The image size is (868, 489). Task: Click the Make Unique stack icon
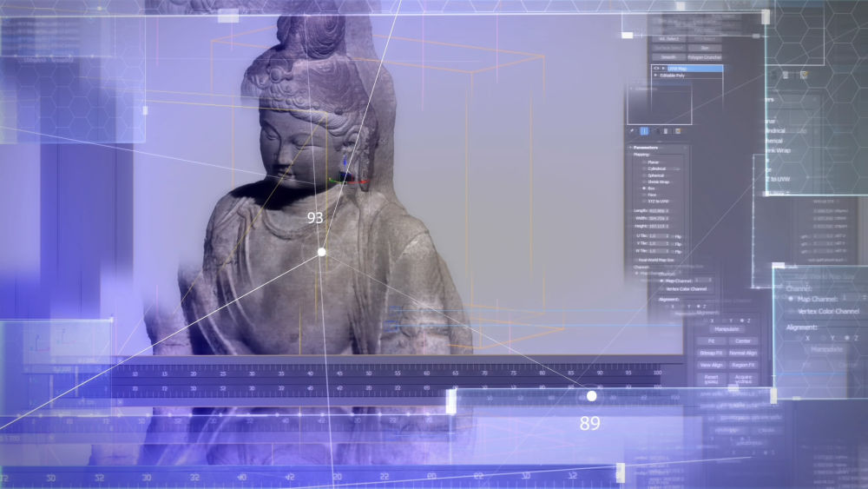(x=655, y=131)
